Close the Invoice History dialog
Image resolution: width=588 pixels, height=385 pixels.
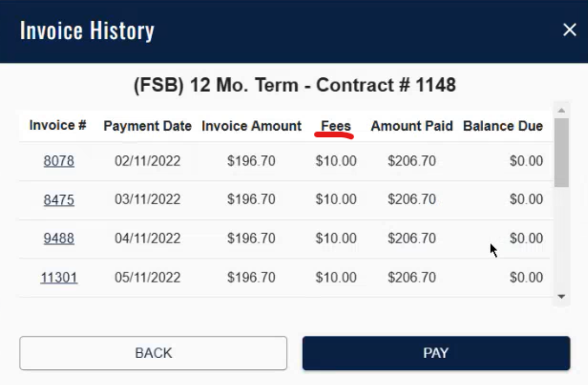coord(569,30)
